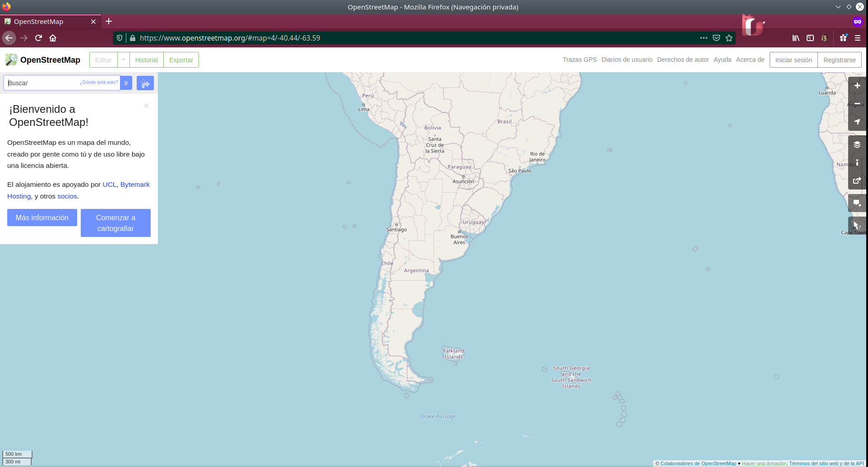This screenshot has width=868, height=467.
Task: Open a new browser tab
Action: pos(109,21)
